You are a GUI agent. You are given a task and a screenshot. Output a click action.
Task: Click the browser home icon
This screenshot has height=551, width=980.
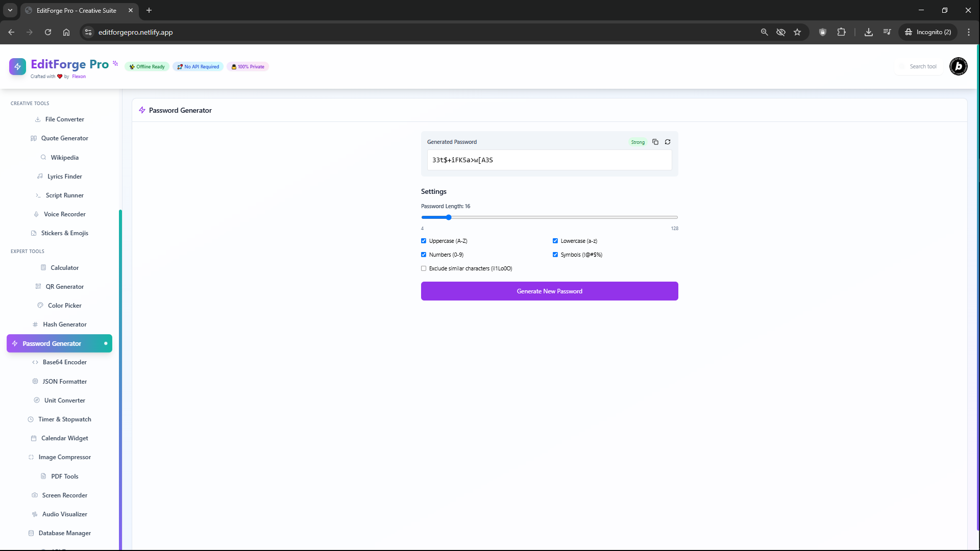point(66,32)
